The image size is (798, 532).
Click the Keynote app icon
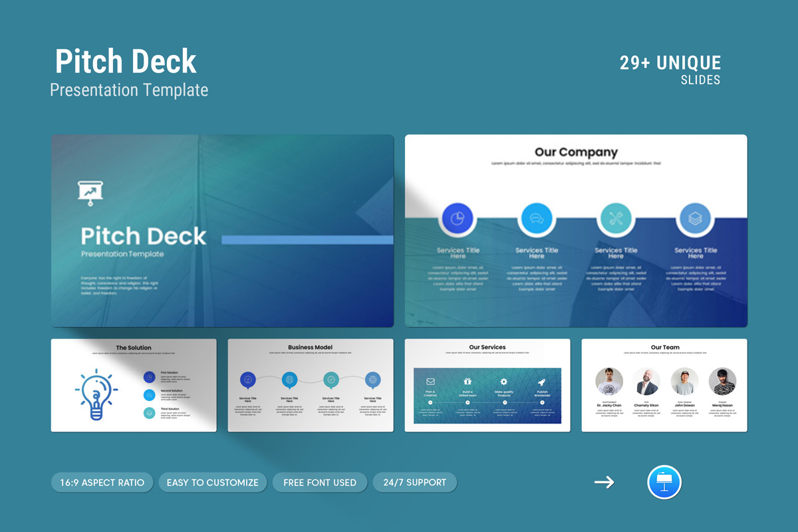(664, 482)
